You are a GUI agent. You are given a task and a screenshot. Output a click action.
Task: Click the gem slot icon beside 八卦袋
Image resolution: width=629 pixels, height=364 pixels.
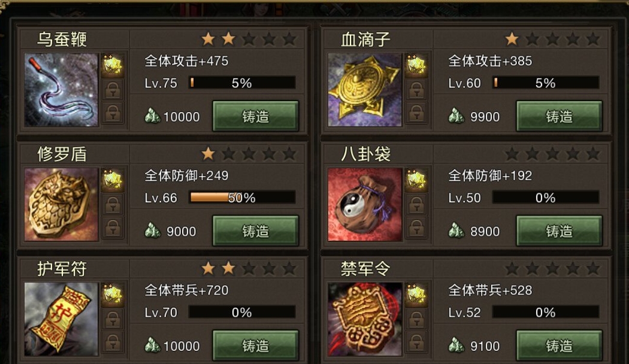click(x=416, y=180)
